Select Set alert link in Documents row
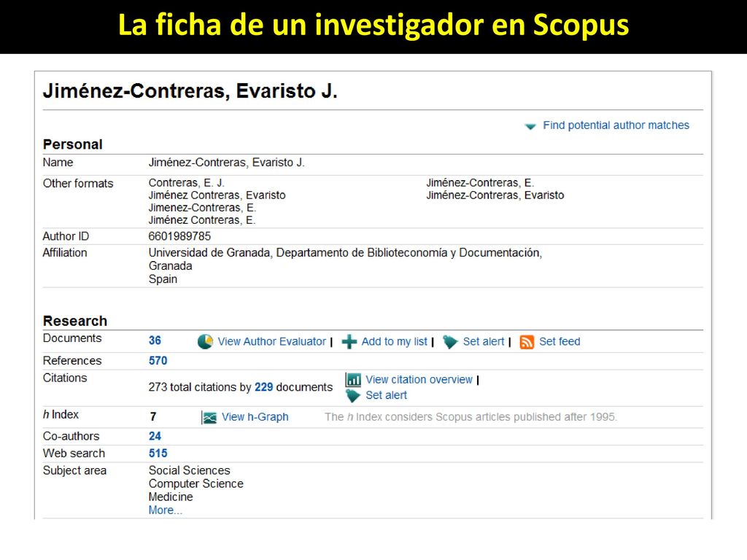747x560 pixels. tap(484, 341)
